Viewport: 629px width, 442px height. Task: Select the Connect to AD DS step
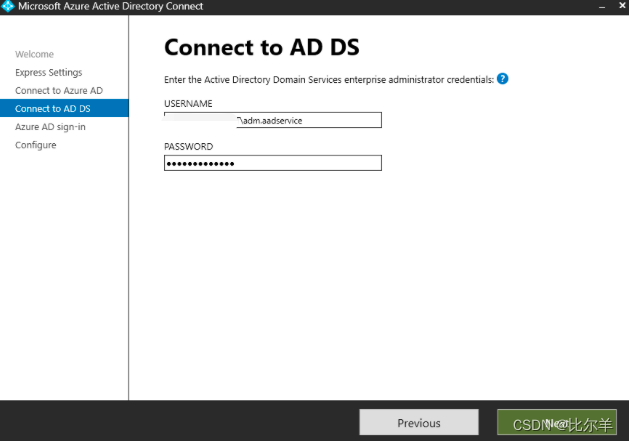(64, 108)
